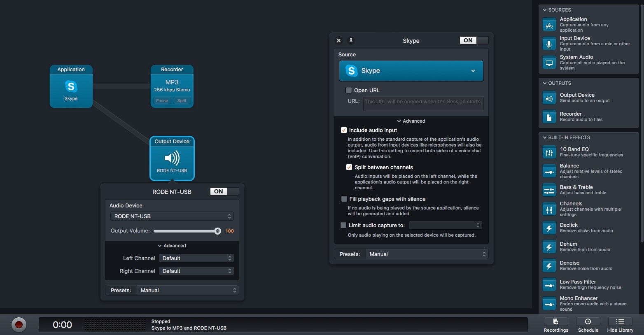Enable Limit audio capture to checkbox

(x=343, y=225)
